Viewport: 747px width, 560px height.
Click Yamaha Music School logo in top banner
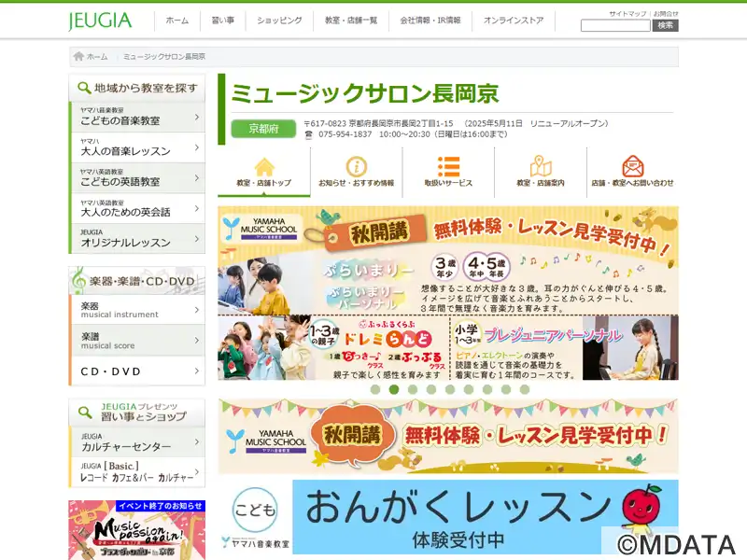pos(260,229)
